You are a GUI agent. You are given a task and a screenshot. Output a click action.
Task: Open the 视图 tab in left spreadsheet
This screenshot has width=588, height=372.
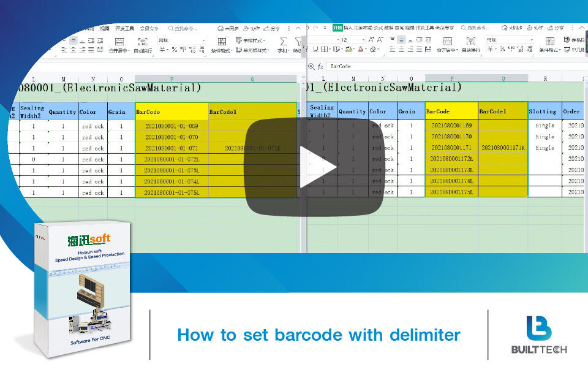pos(105,29)
